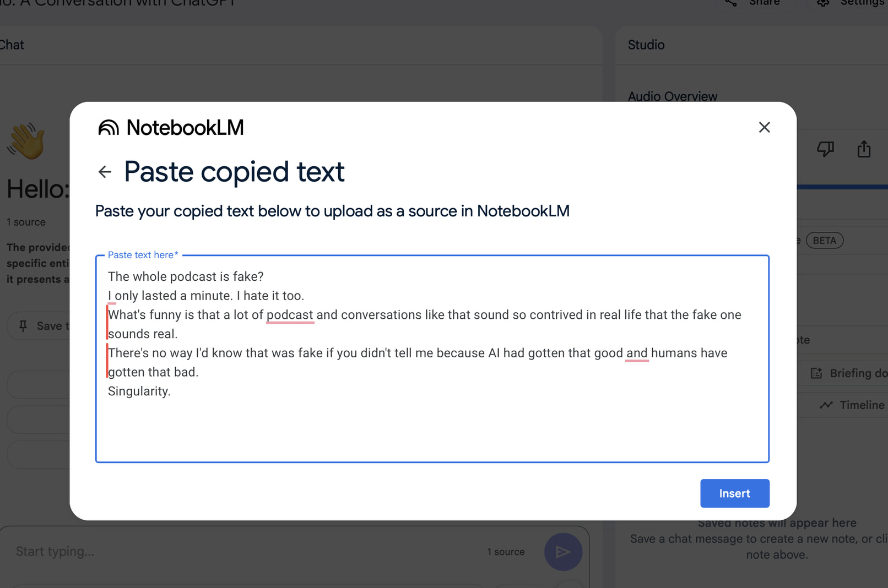Image resolution: width=888 pixels, height=588 pixels.
Task: Click the NotebookLM logo icon
Action: (109, 128)
